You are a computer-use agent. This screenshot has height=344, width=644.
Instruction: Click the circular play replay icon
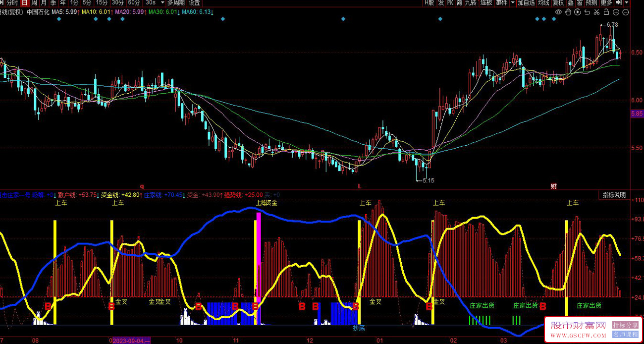pos(578,12)
